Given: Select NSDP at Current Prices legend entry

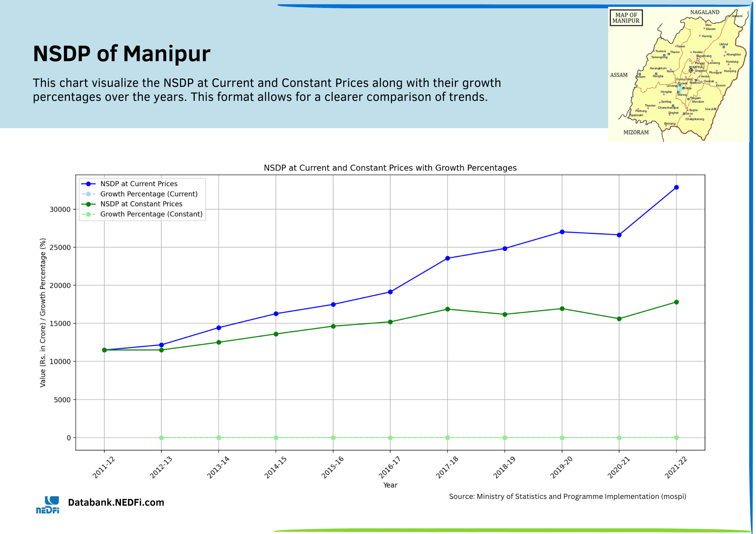Looking at the screenshot, I should tap(139, 184).
